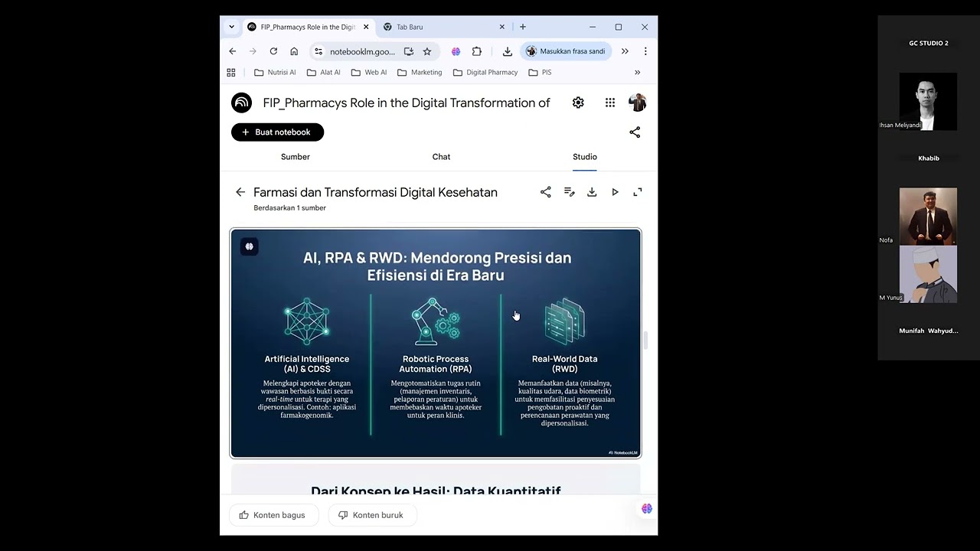Switch to the Chat tab

pos(441,157)
